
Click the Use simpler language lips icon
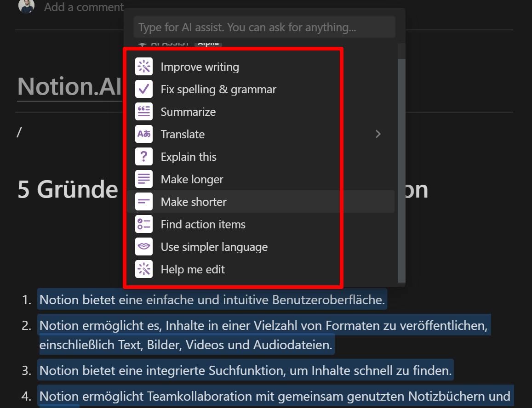pos(143,247)
